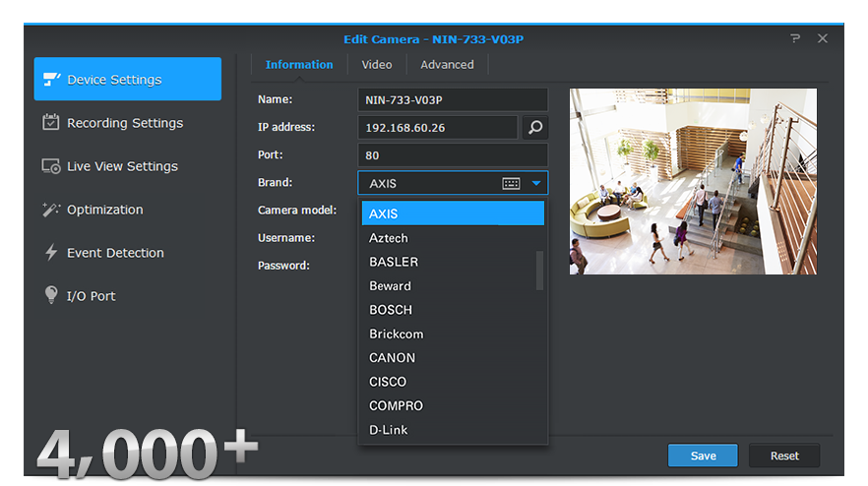Click the Name input field
Viewport: 868px width, 486px height.
pyautogui.click(x=453, y=100)
